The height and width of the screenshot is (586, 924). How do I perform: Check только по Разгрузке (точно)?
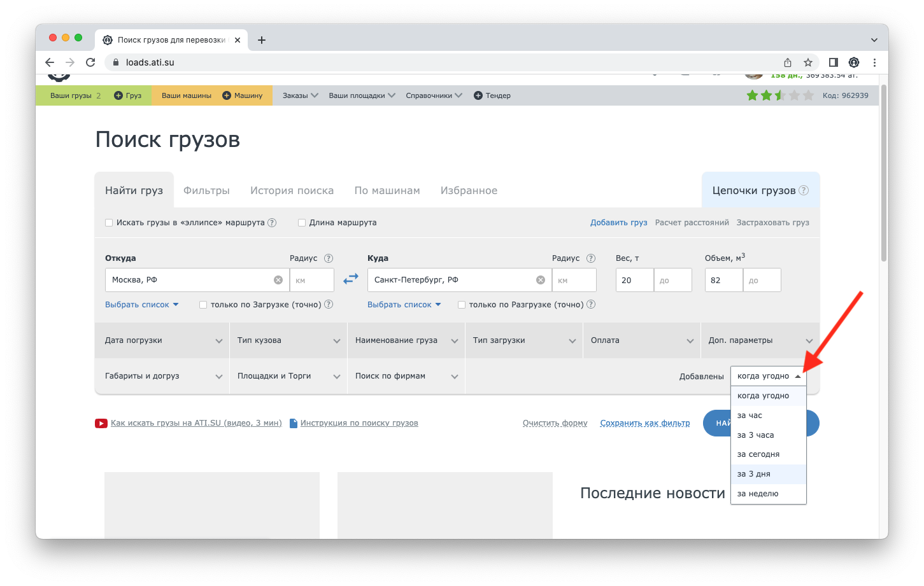[x=462, y=305]
